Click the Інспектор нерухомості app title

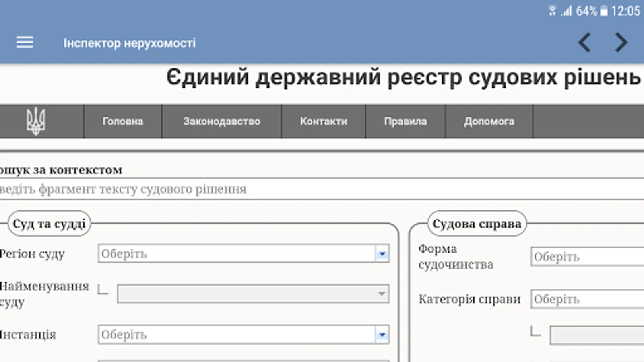click(130, 43)
